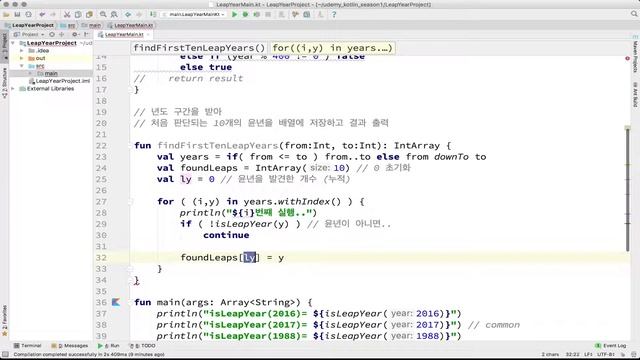Click Run with Coverage icon
Screen dimensions: 640x360
(x=256, y=14)
